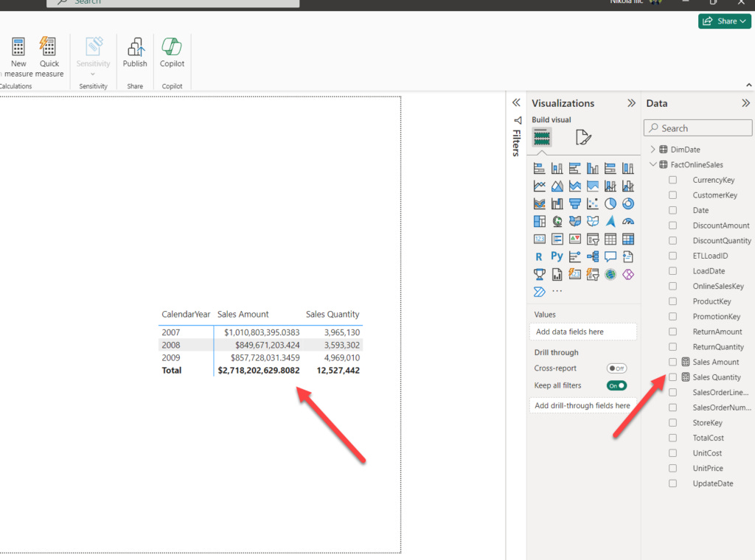Screen dimensions: 755x560
Task: Select the Map globe visual
Action: [x=557, y=221]
